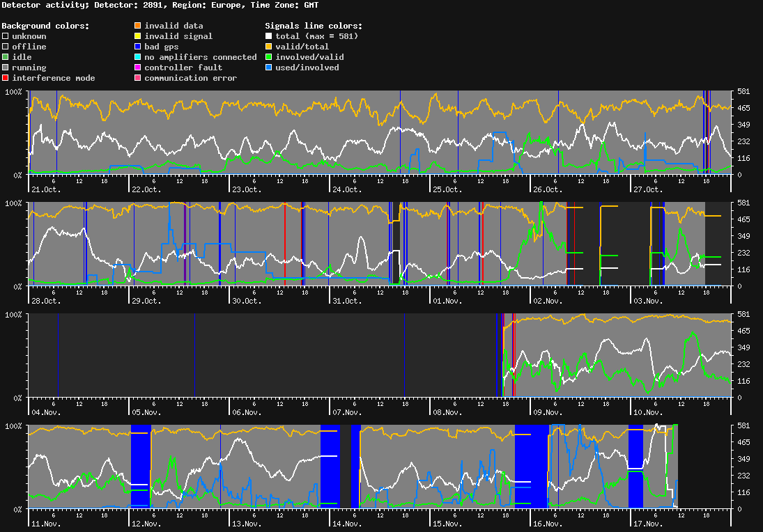The width and height of the screenshot is (763, 532).
Task: Toggle the 'valid/total' signal line legend entry
Action: point(268,46)
